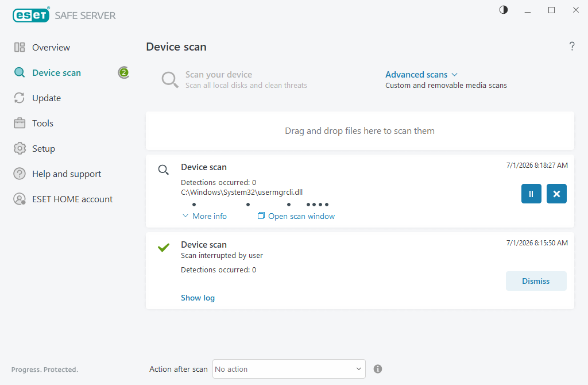588x385 pixels.
Task: Click the running scans badge showing 2
Action: click(124, 72)
